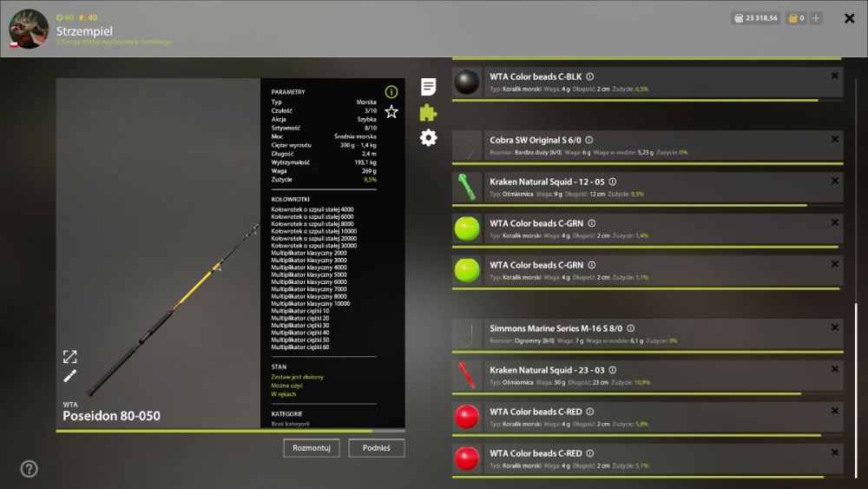Open the help question mark icon
The height and width of the screenshot is (489, 868).
pyautogui.click(x=30, y=469)
